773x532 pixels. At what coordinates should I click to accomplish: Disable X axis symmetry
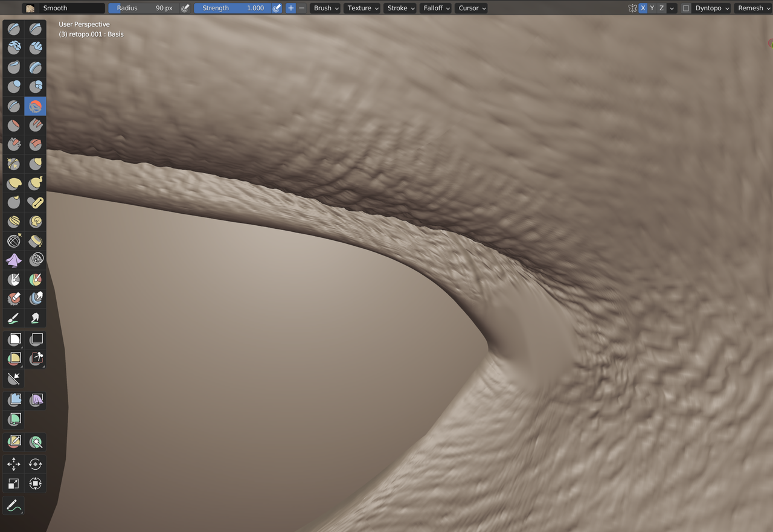click(643, 8)
